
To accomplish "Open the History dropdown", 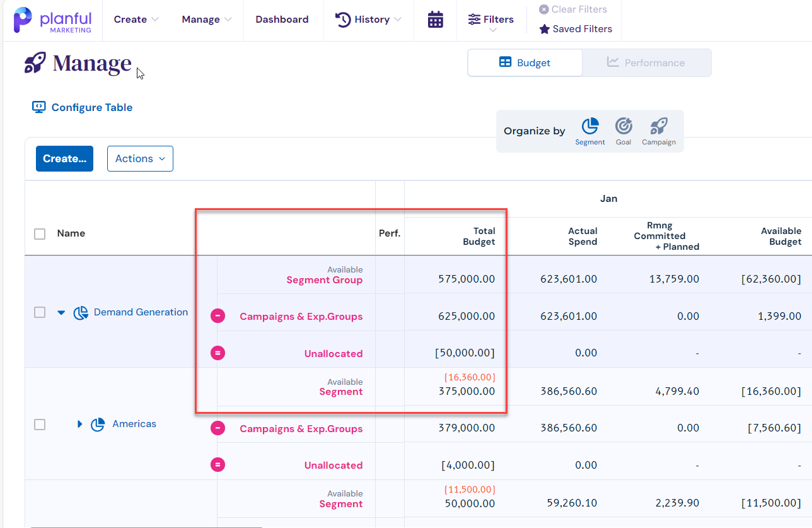I will pos(368,20).
